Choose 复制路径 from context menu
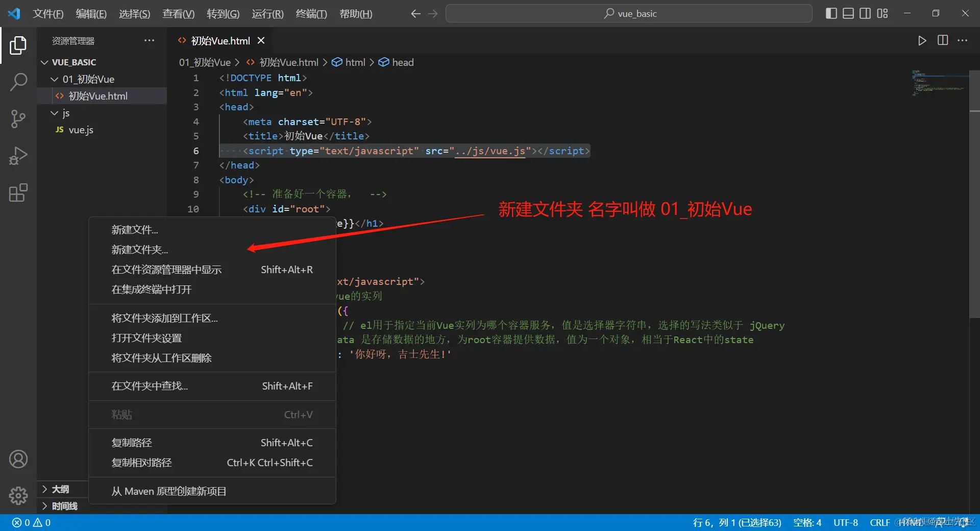Viewport: 980px width, 531px height. pos(212,443)
